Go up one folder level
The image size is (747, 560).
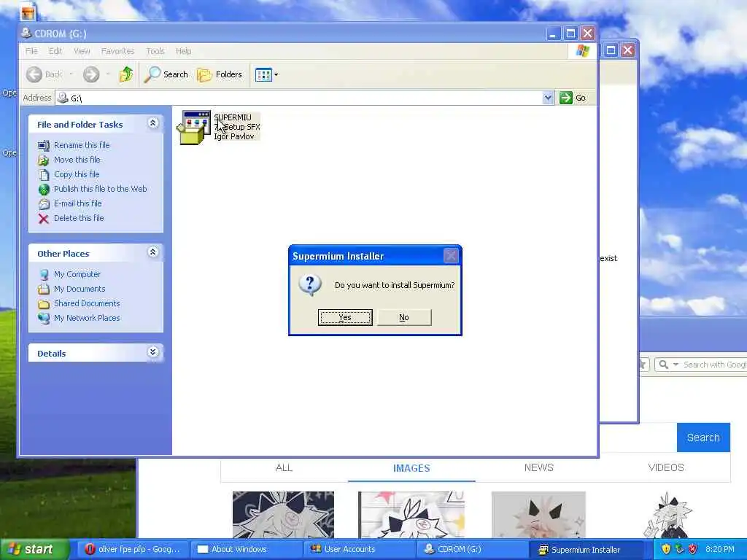pos(126,74)
